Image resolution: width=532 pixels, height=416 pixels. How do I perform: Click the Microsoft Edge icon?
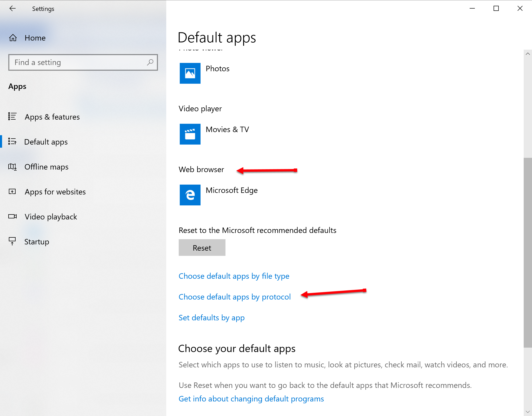(190, 195)
